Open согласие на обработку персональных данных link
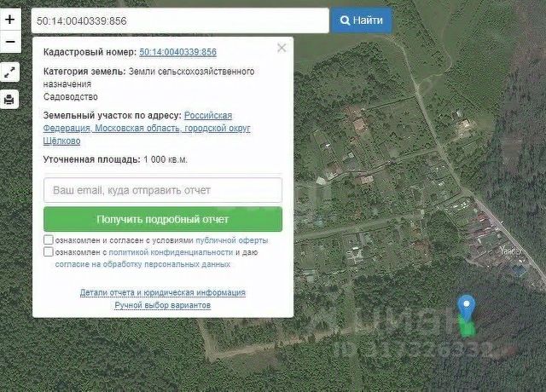 (142, 264)
